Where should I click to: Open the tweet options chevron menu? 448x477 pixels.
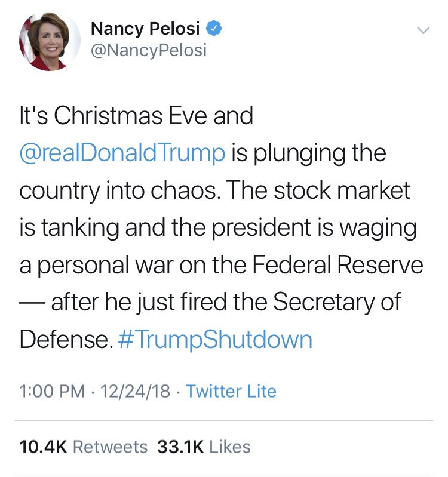423,30
